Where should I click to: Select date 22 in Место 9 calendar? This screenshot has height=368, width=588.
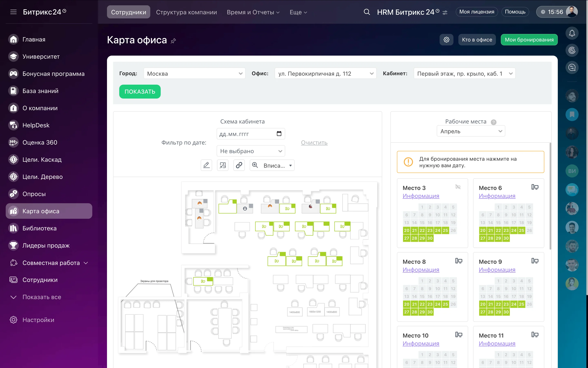498,304
